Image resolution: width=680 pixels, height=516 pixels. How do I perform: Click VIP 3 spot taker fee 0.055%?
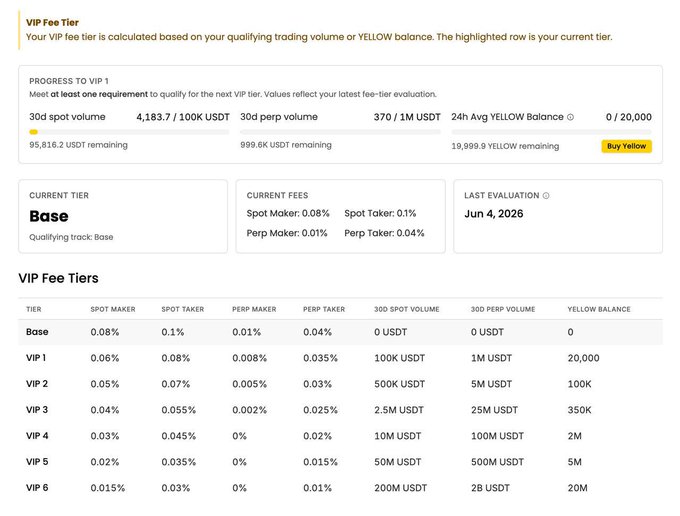[179, 410]
